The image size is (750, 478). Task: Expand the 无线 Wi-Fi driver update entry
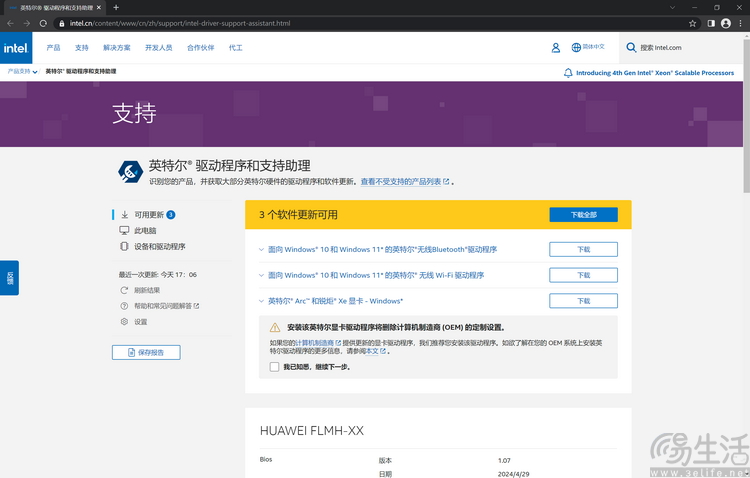(262, 275)
